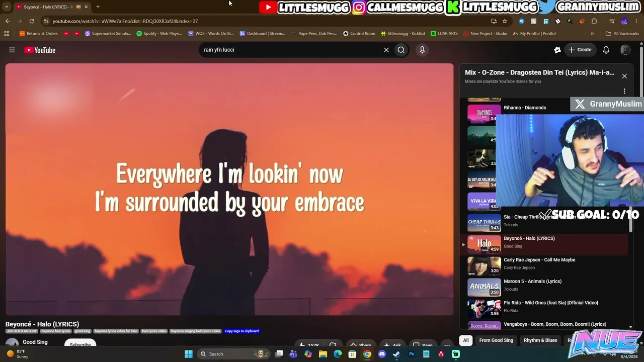
Task: Open the My Printful | Printful bookmark
Action: point(534,34)
